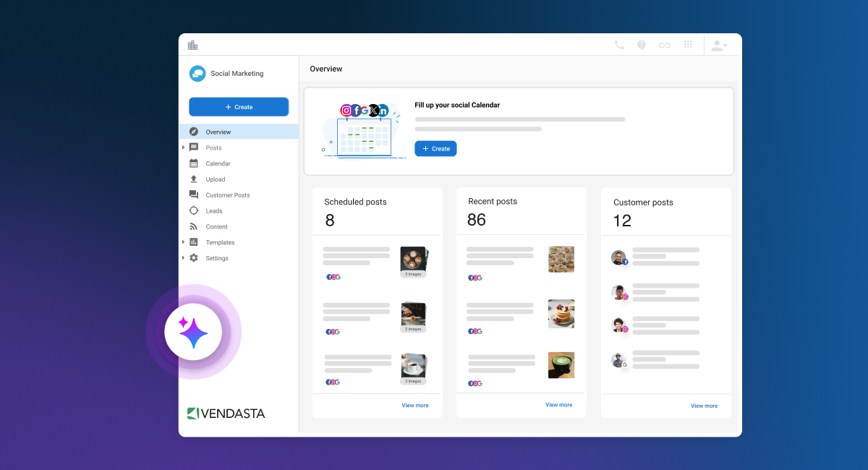This screenshot has width=868, height=470.
Task: Click the sidebar Create button
Action: click(239, 107)
